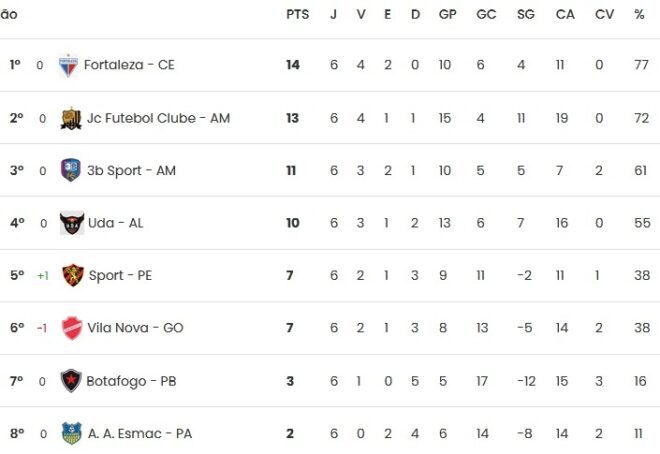Click the A. A. Esmac crest icon
Screen dimensions: 660x454
coord(72,434)
